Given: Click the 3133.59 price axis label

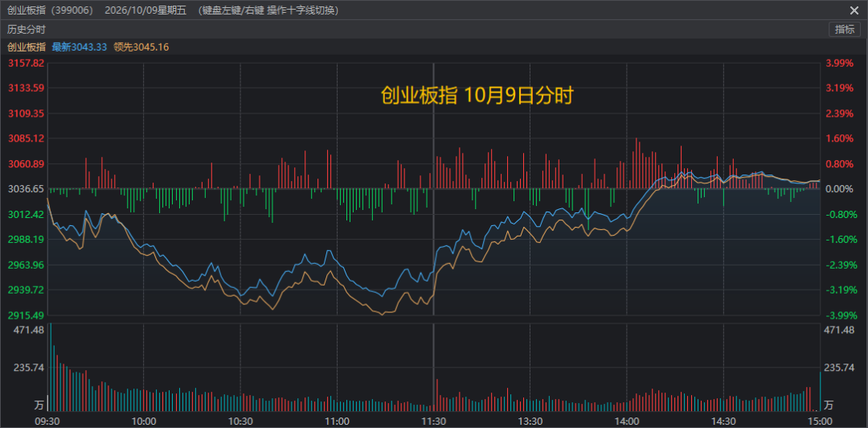Looking at the screenshot, I should [26, 88].
